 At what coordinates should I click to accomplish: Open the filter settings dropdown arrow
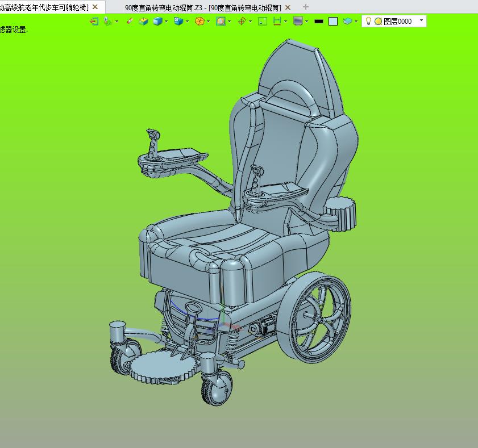coord(117,22)
